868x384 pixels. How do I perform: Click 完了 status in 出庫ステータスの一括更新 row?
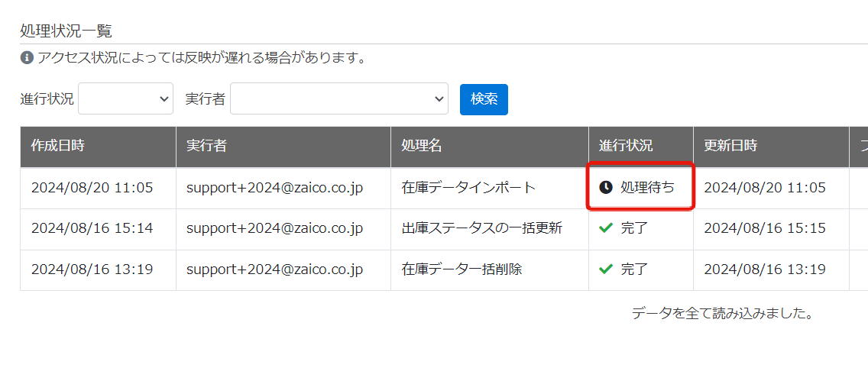click(x=634, y=228)
